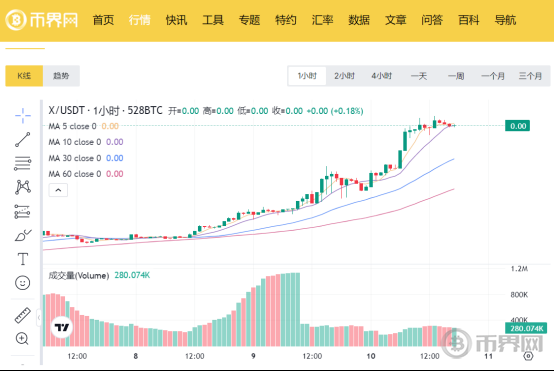The image size is (554, 371).
Task: Select the 1小时 interval
Action: pyautogui.click(x=307, y=76)
